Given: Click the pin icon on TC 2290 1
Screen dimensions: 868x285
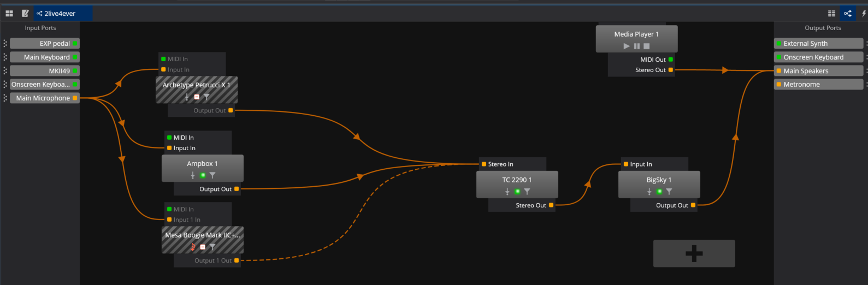Looking at the screenshot, I should click(507, 192).
